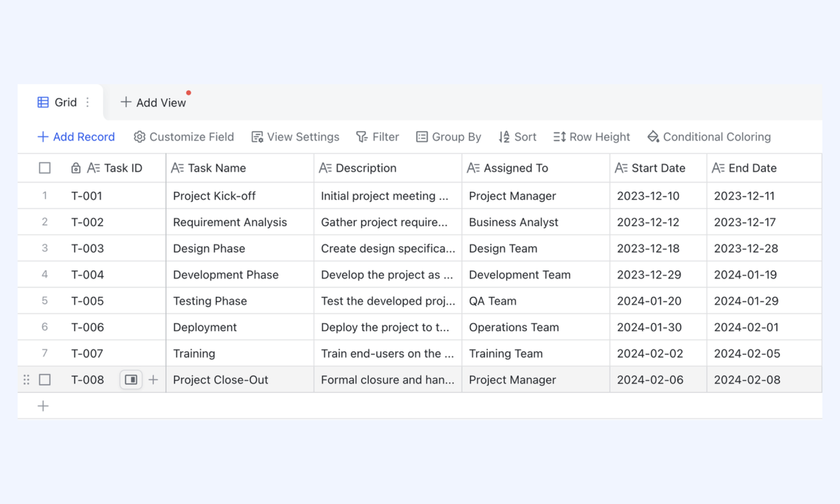Select the Start Date column header
Image resolution: width=840 pixels, height=504 pixels.
[x=658, y=168]
